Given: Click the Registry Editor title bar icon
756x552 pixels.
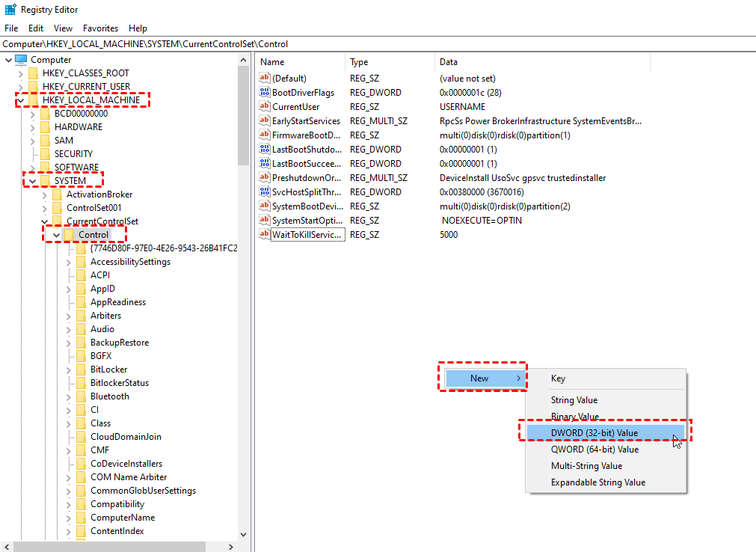Looking at the screenshot, I should click(x=10, y=10).
